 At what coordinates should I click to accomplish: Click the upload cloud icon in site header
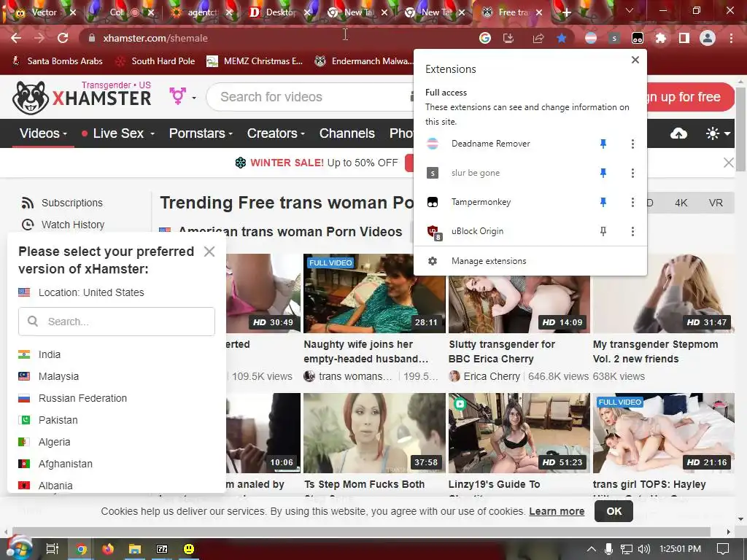pyautogui.click(x=678, y=134)
